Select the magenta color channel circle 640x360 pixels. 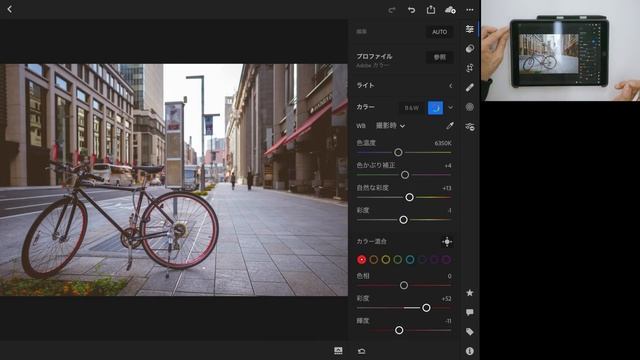pyautogui.click(x=446, y=260)
